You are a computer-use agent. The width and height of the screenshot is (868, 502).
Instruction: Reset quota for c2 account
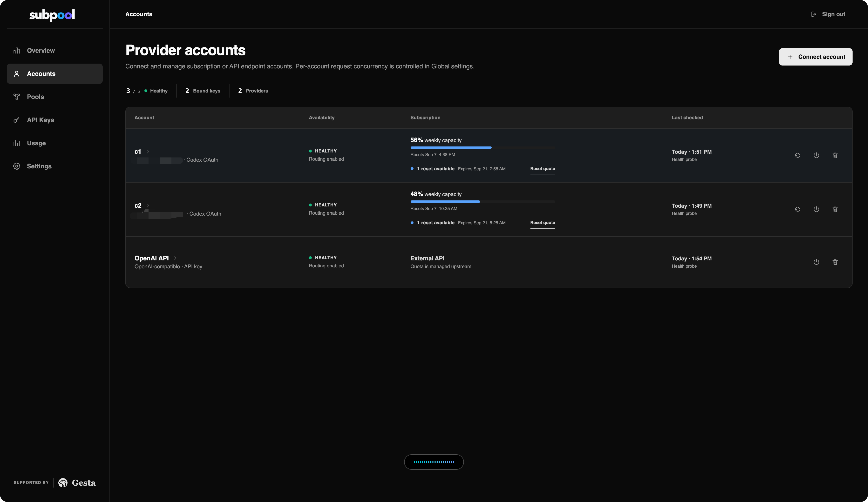(x=542, y=223)
